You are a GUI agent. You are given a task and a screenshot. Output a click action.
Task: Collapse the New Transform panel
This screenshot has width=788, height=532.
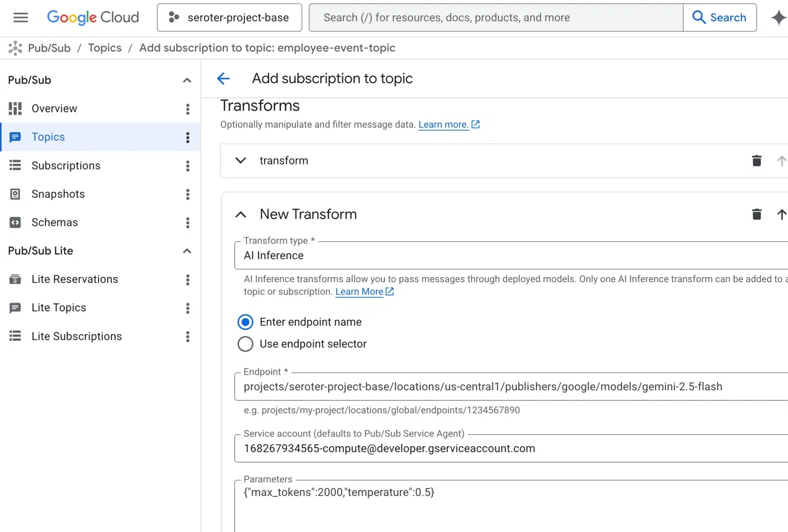point(241,214)
